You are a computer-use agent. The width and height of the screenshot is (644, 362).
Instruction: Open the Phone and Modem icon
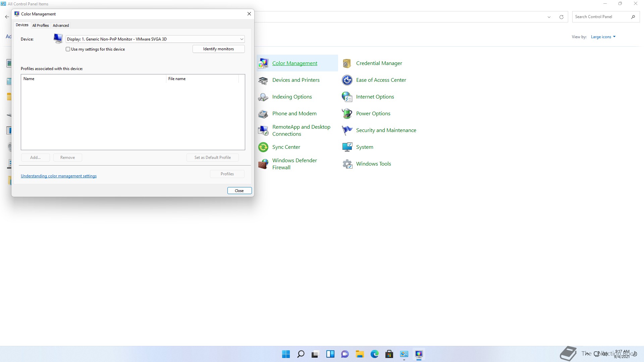click(263, 114)
